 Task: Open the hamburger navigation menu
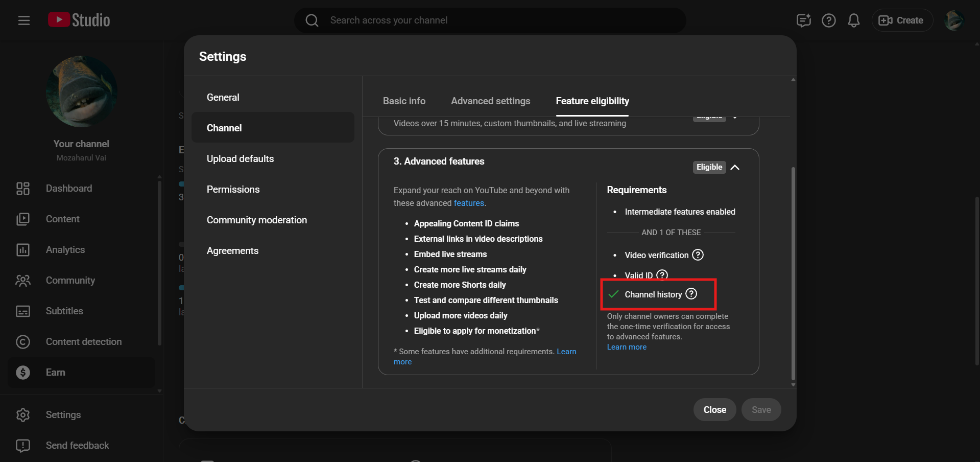23,20
